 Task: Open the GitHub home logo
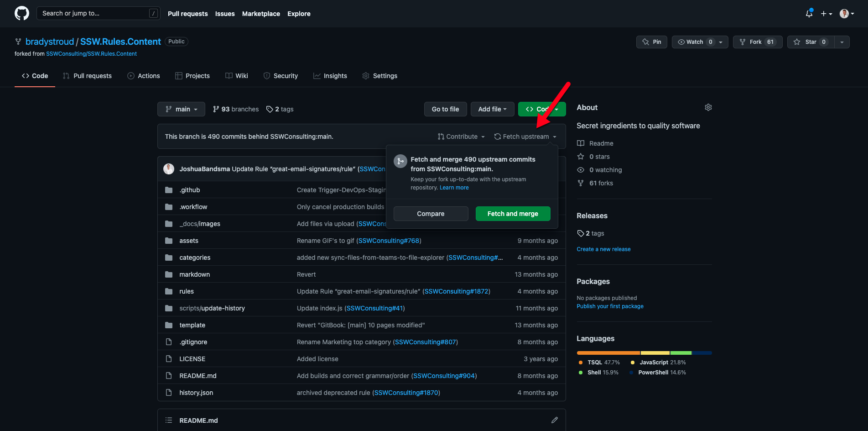pos(22,13)
